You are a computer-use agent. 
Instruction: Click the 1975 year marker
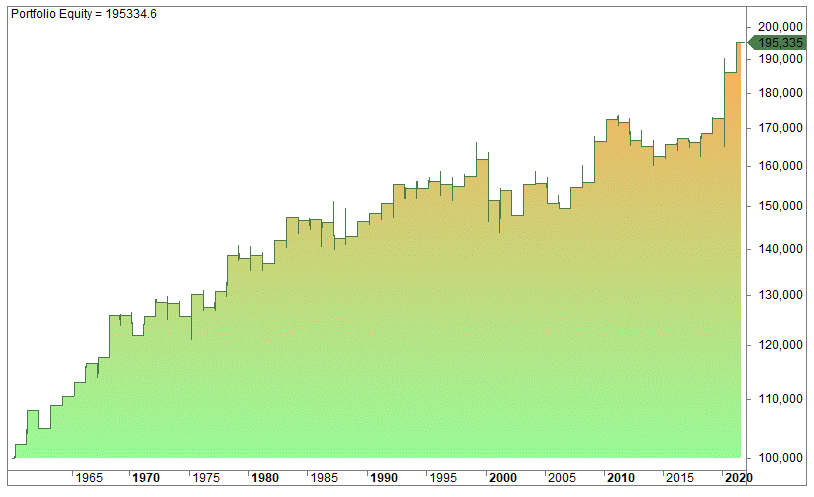(206, 478)
